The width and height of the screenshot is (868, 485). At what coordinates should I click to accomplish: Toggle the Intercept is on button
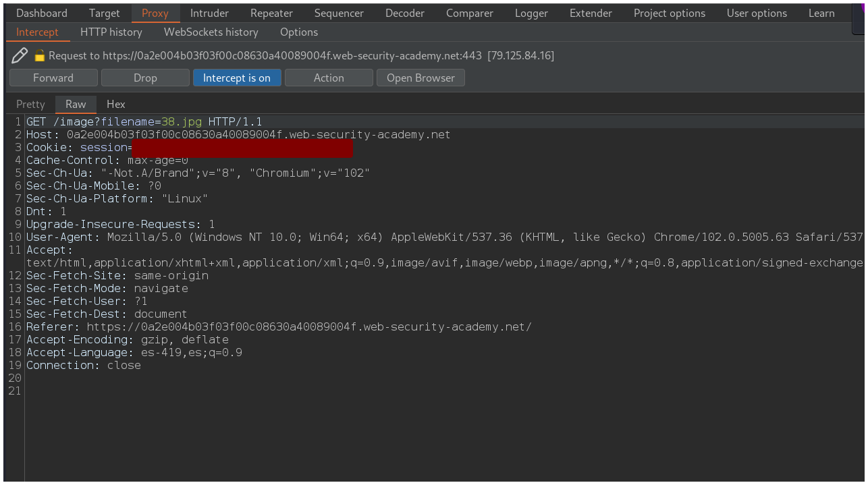(x=236, y=78)
